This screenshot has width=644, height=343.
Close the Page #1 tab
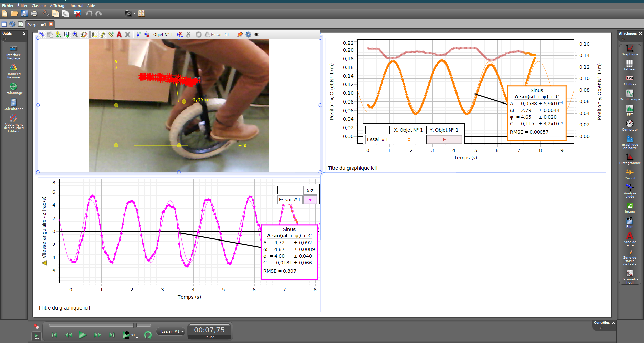(x=51, y=24)
